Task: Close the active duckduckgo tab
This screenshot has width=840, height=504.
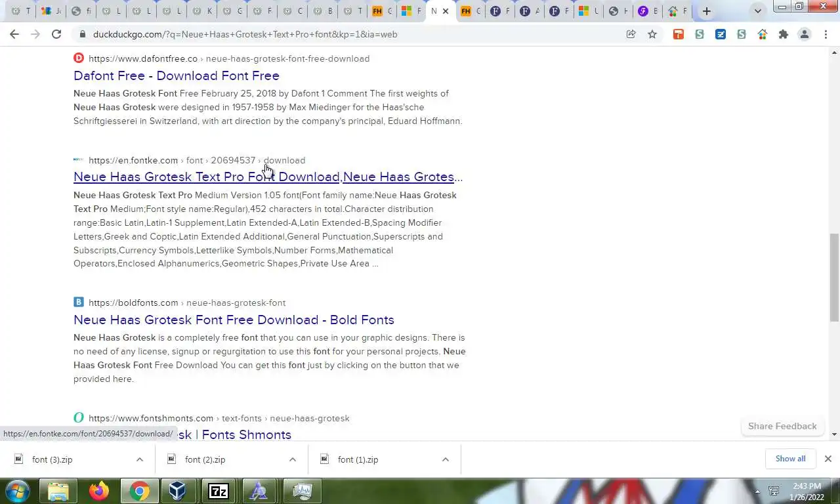Action: pyautogui.click(x=446, y=11)
